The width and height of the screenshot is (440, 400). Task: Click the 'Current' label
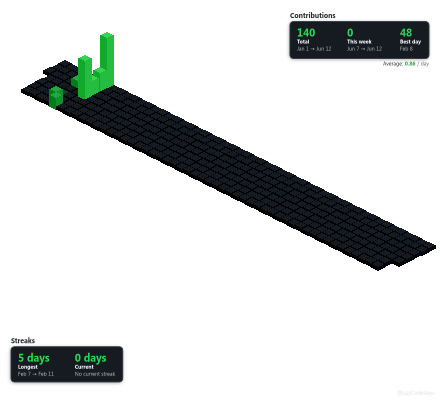coord(84,367)
